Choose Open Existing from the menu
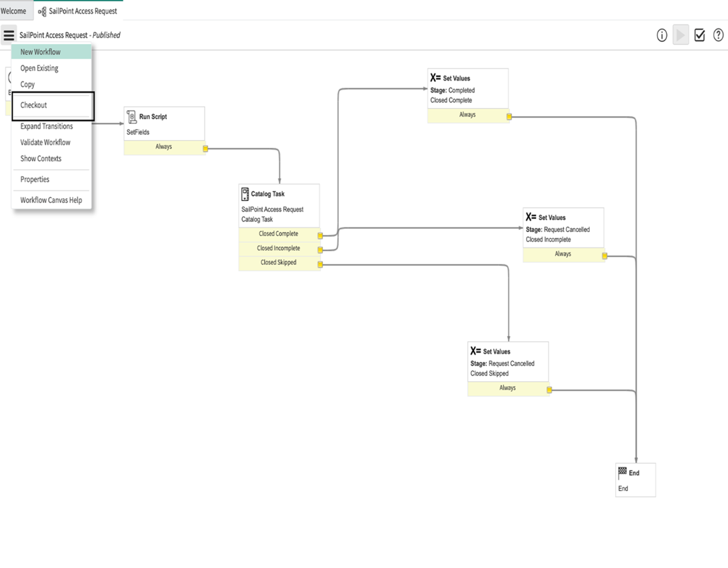The height and width of the screenshot is (568, 728). pos(52,68)
